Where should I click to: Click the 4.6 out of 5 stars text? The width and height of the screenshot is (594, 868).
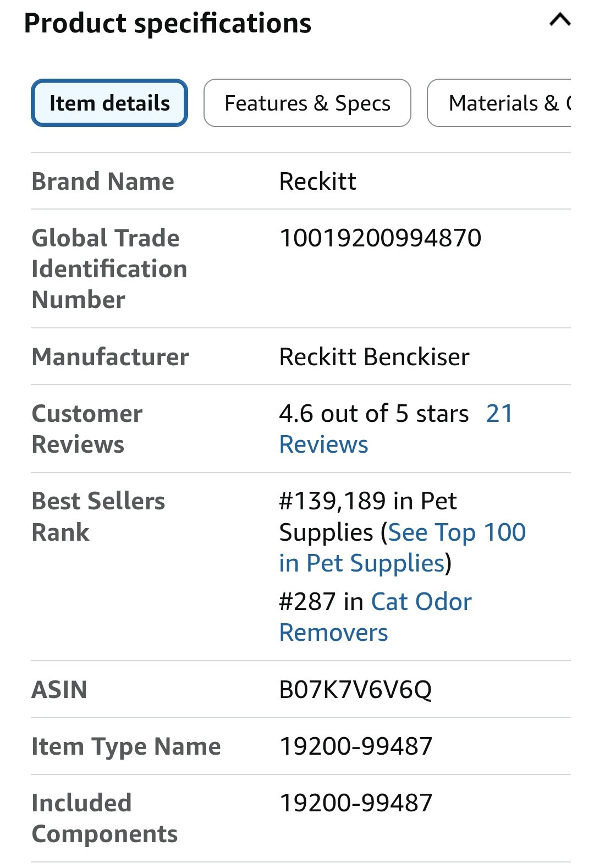(374, 414)
